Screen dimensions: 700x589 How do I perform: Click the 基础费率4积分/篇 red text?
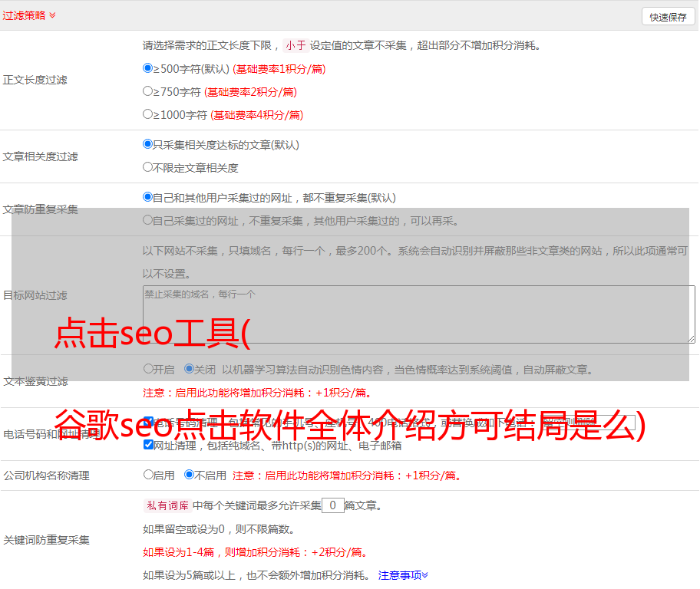(x=256, y=115)
